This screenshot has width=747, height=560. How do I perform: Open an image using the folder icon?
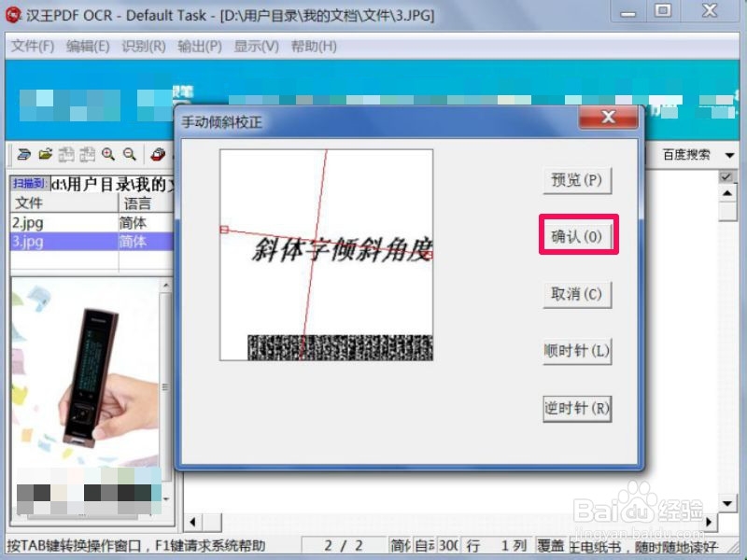tap(44, 154)
